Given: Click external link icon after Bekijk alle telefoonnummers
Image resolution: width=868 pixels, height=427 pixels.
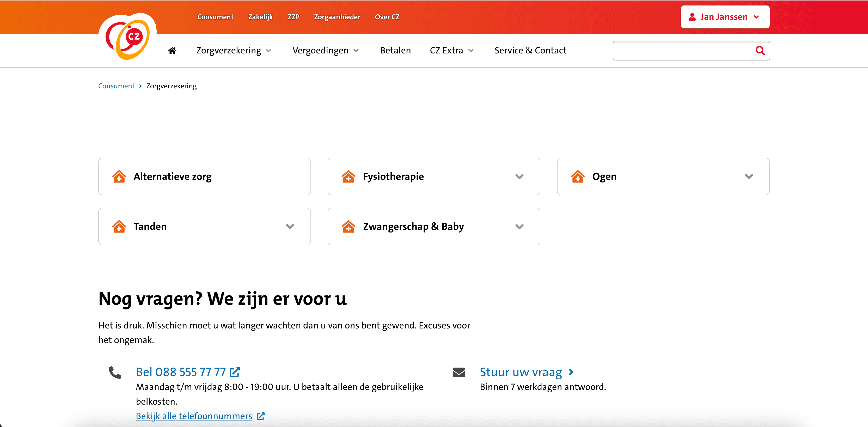Looking at the screenshot, I should (260, 416).
